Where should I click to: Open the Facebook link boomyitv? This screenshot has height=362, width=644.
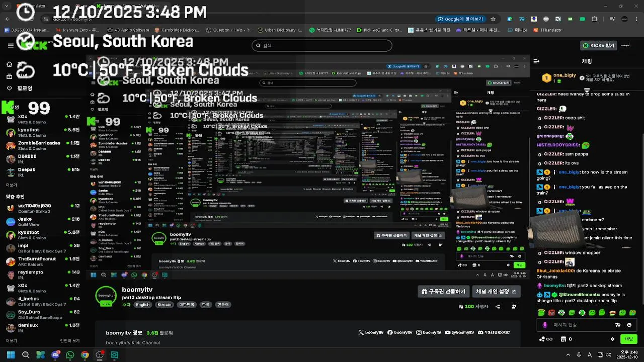[x=399, y=332]
